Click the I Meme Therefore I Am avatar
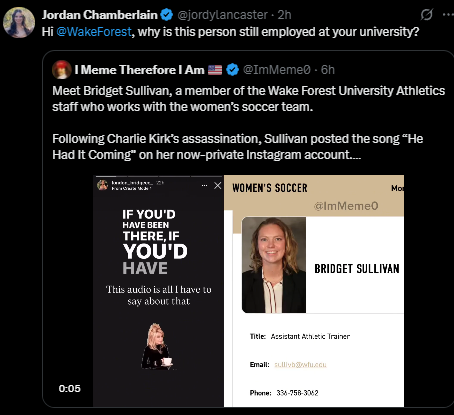 [62, 70]
